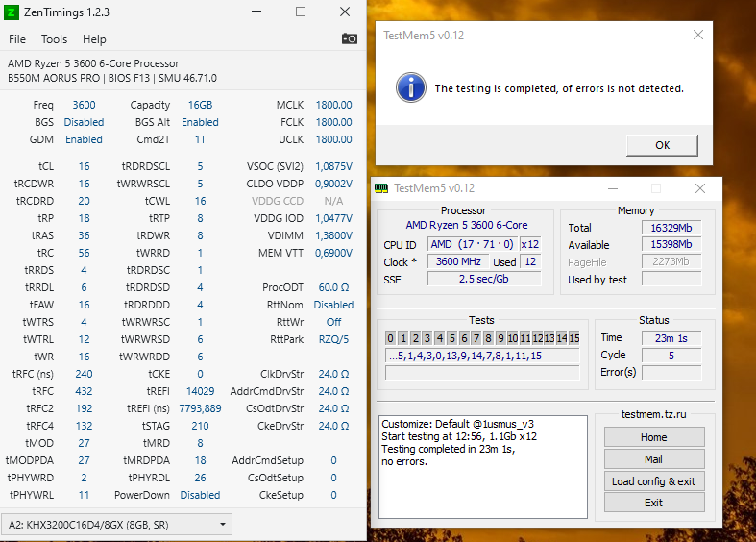Open ZenTimings File menu

pos(17,39)
